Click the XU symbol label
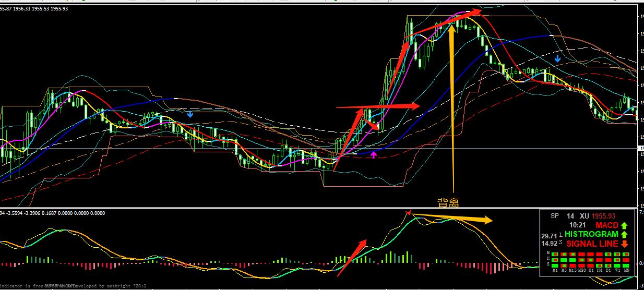Viewport: 644px width, 290px height. coord(585,216)
